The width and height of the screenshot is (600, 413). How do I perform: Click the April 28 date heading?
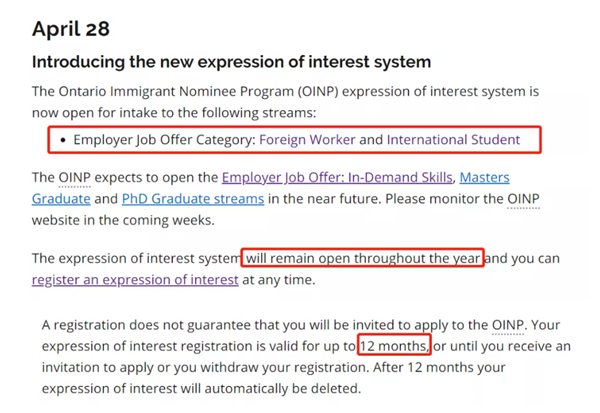(x=71, y=29)
